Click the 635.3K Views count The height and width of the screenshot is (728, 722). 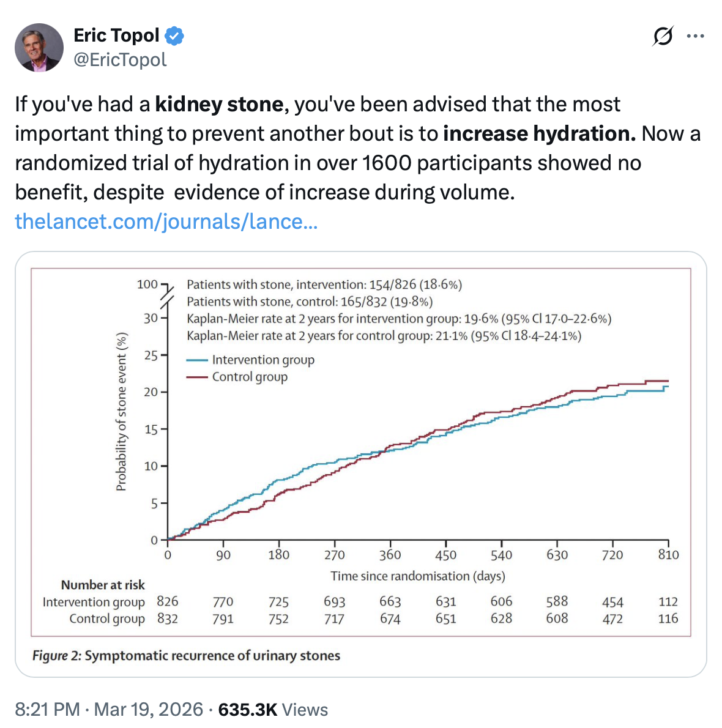click(x=273, y=710)
